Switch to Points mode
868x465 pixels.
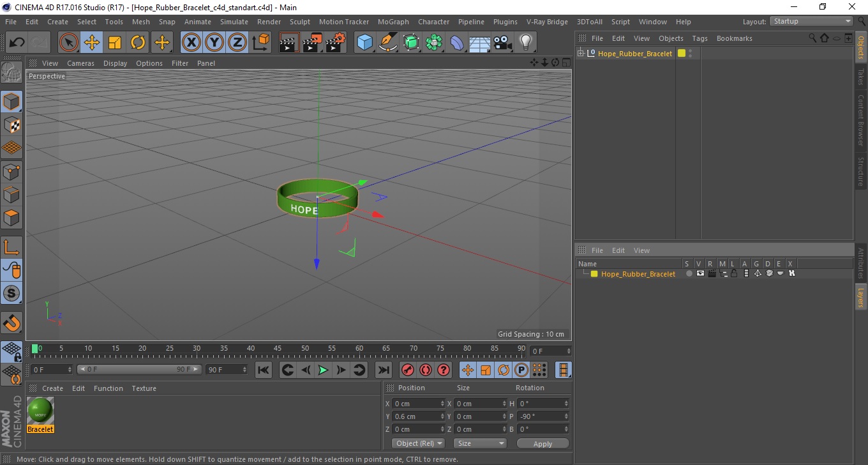coord(11,171)
